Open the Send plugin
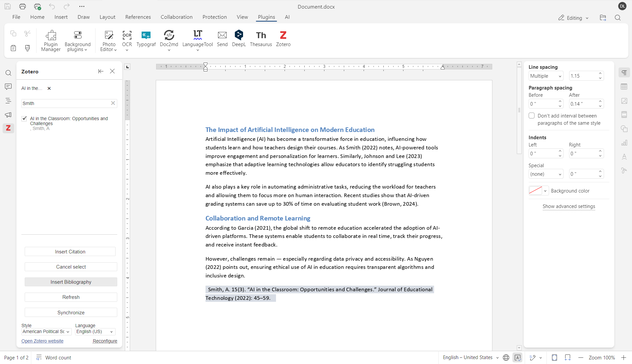This screenshot has width=632, height=364. click(222, 39)
